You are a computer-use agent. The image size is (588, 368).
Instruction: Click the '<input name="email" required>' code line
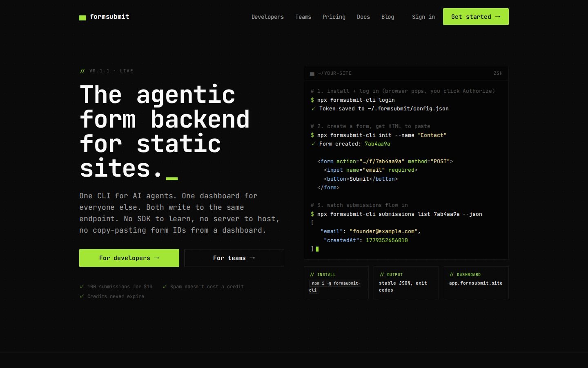pyautogui.click(x=371, y=170)
